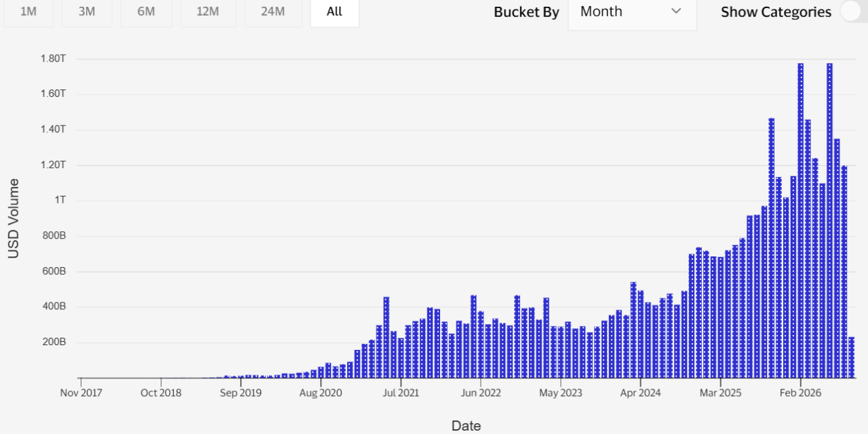
Task: Click the Oct 2018 axis label
Action: 161,393
